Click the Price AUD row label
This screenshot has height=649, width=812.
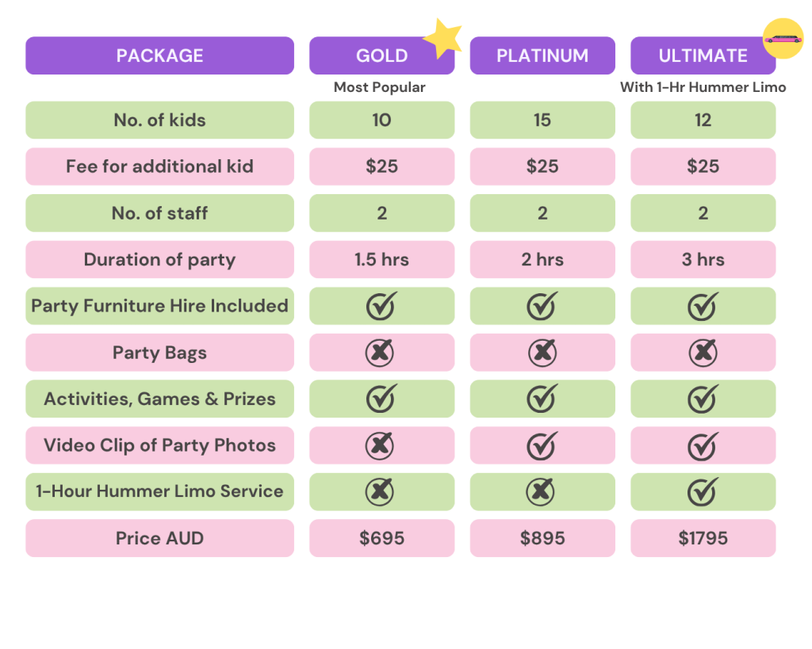coord(159,538)
